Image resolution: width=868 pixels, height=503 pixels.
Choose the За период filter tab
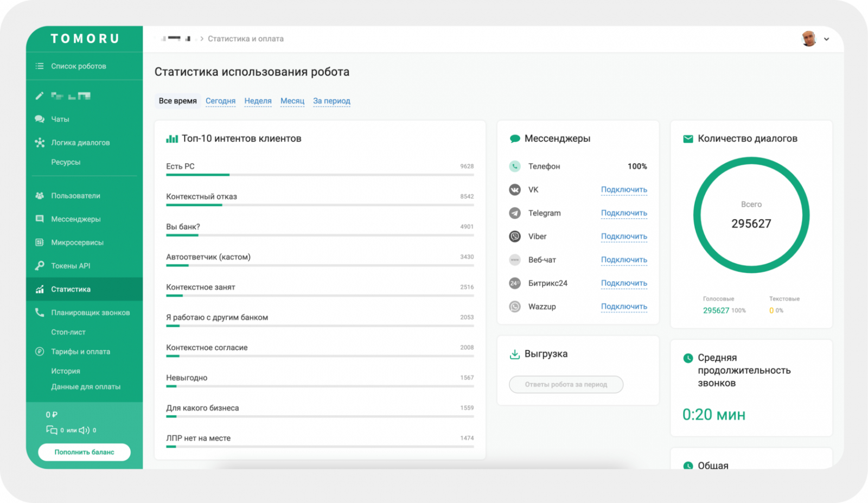(331, 101)
